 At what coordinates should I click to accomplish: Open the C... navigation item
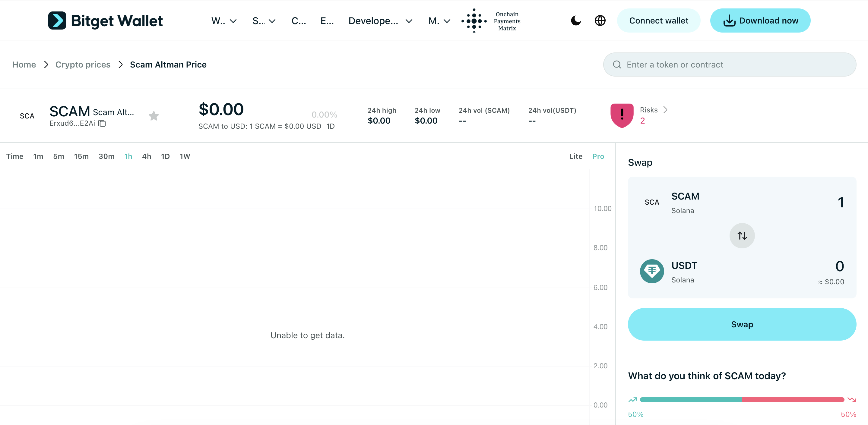(299, 21)
